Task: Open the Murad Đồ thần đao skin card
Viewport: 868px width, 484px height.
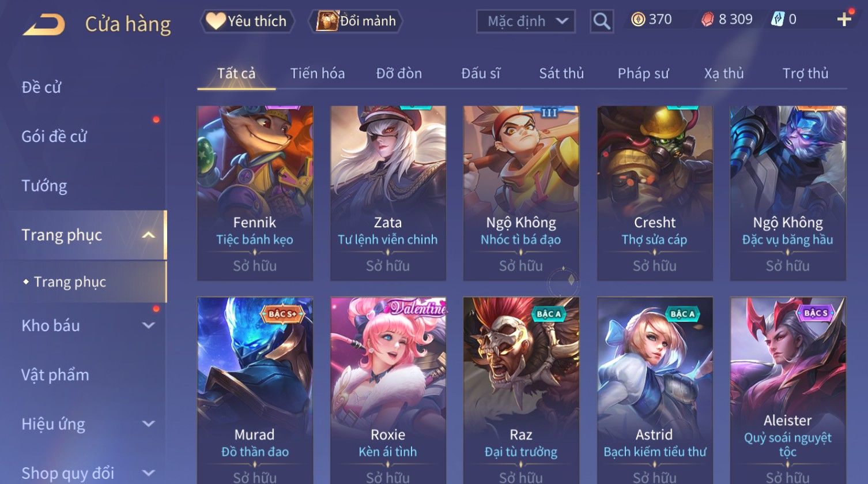Action: click(255, 391)
